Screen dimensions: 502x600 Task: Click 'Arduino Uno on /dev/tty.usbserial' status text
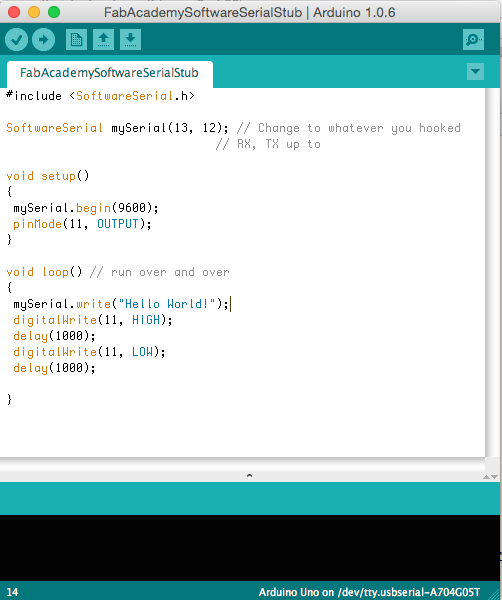369,592
